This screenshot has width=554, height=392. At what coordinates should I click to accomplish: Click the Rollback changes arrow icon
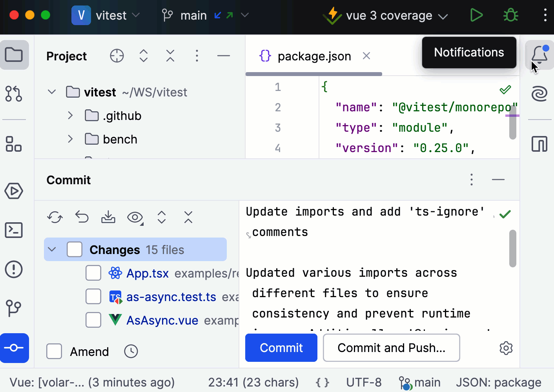(x=82, y=217)
